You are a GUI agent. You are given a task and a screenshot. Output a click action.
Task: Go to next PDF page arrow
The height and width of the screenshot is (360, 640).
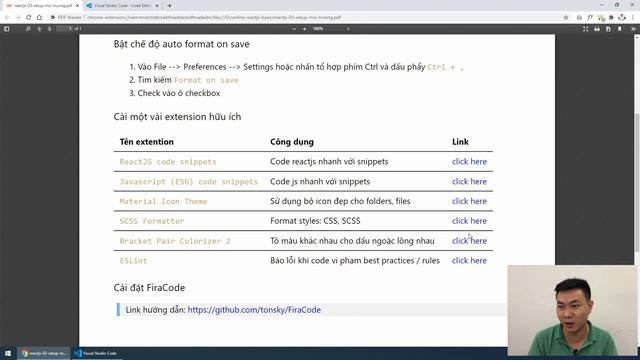tap(49, 29)
